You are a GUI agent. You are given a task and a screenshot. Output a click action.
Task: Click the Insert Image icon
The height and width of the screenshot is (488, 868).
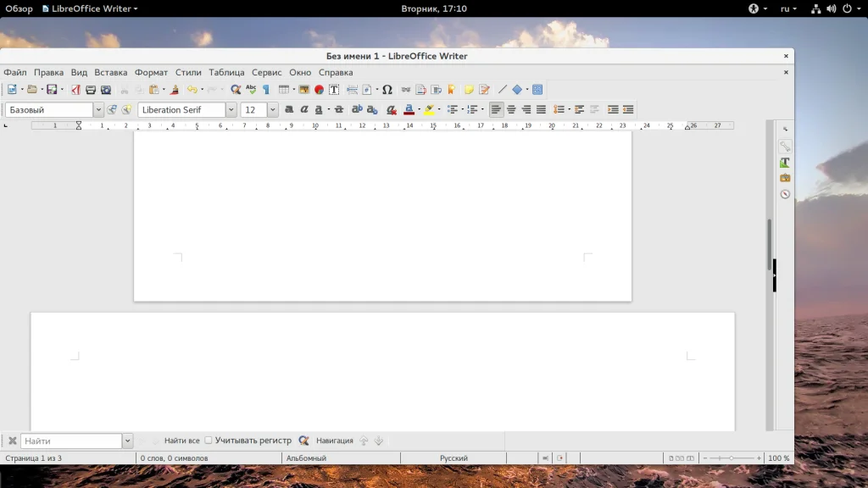tap(304, 90)
